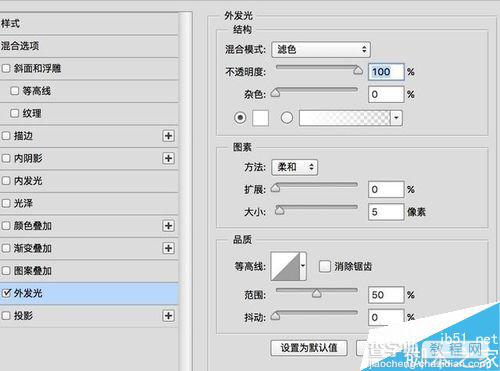Click the Range value field showing 50
Viewport: 500px width, 371px height.
pyautogui.click(x=386, y=295)
